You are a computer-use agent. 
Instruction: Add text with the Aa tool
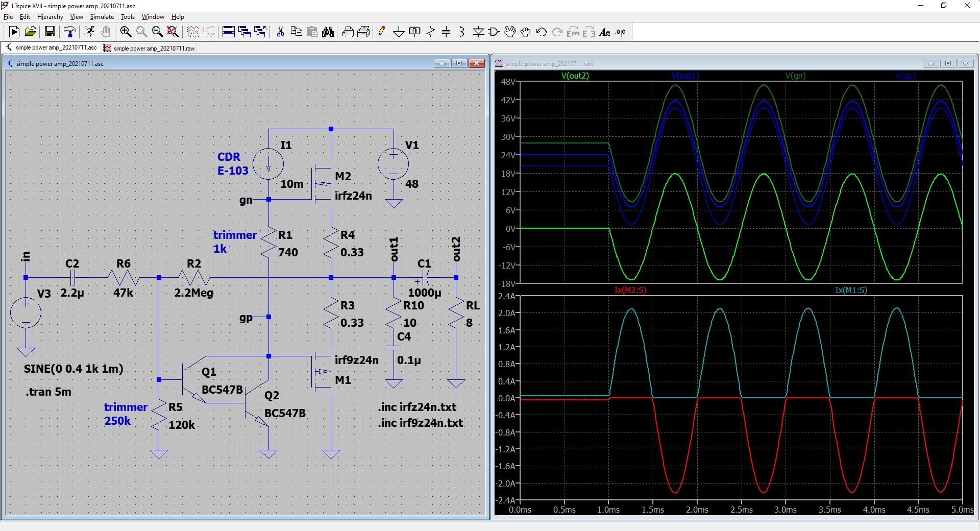pos(605,32)
